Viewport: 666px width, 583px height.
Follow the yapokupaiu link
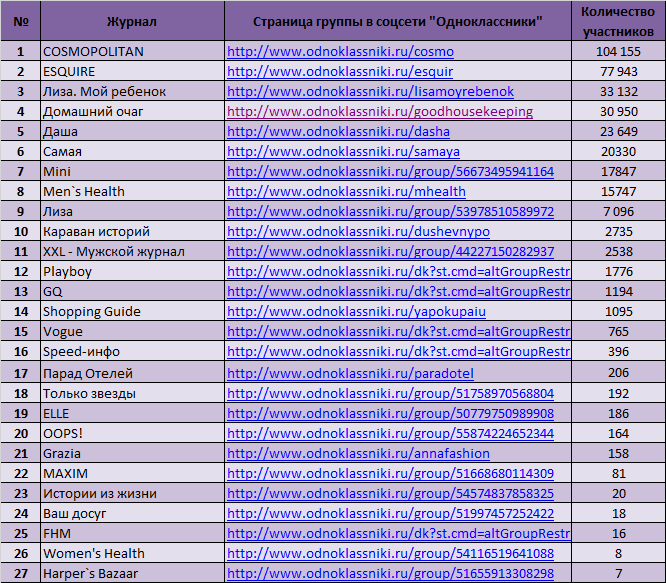356,311
